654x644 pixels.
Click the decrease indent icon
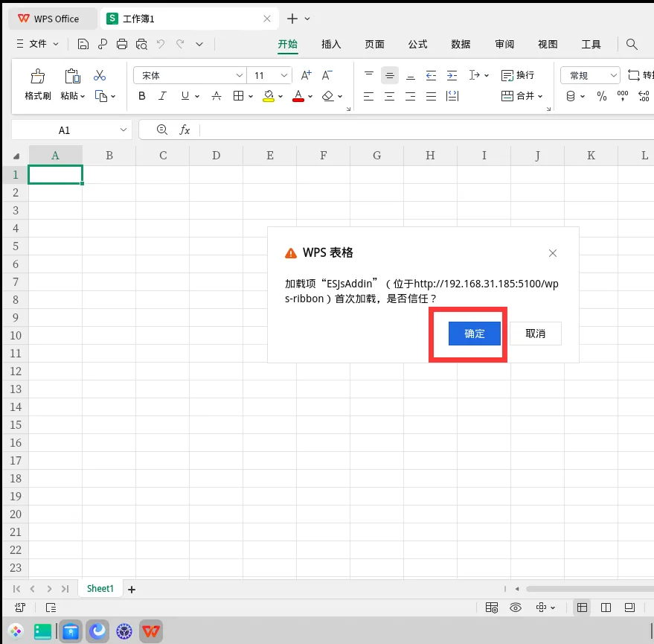pyautogui.click(x=431, y=75)
